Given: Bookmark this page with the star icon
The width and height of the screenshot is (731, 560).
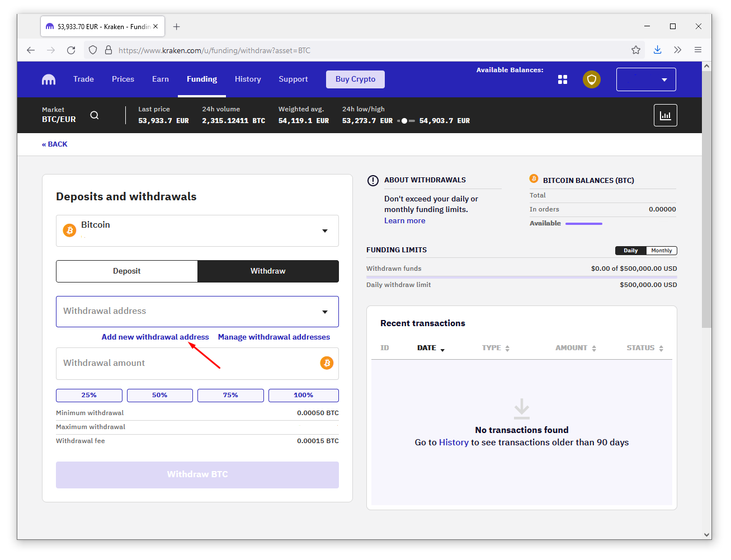Looking at the screenshot, I should pyautogui.click(x=636, y=50).
